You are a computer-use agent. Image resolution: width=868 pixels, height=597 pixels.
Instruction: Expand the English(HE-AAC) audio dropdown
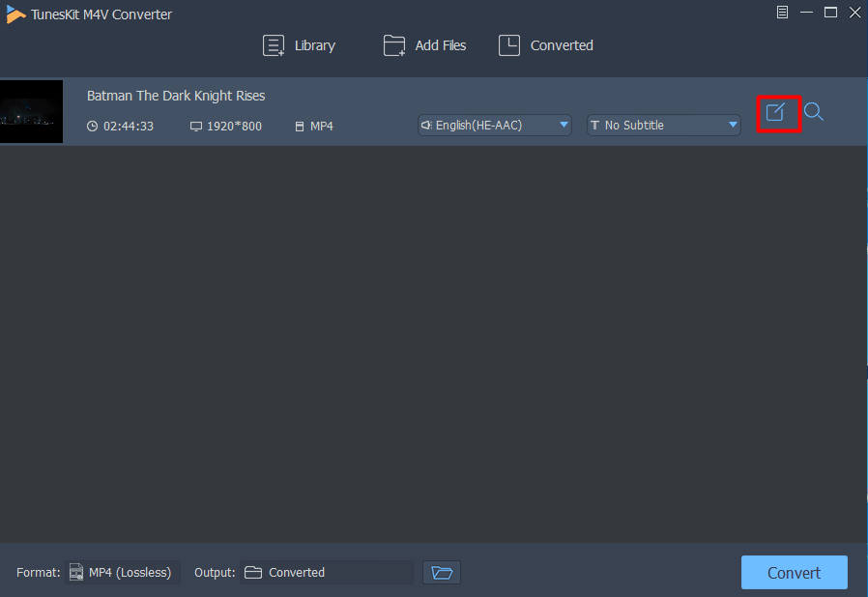click(x=494, y=125)
